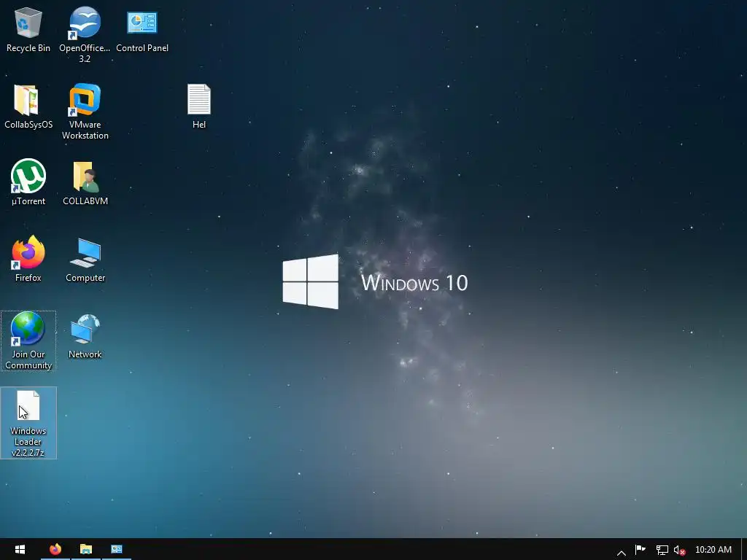Select the Hel text file
Image resolution: width=747 pixels, height=560 pixels.
click(198, 106)
